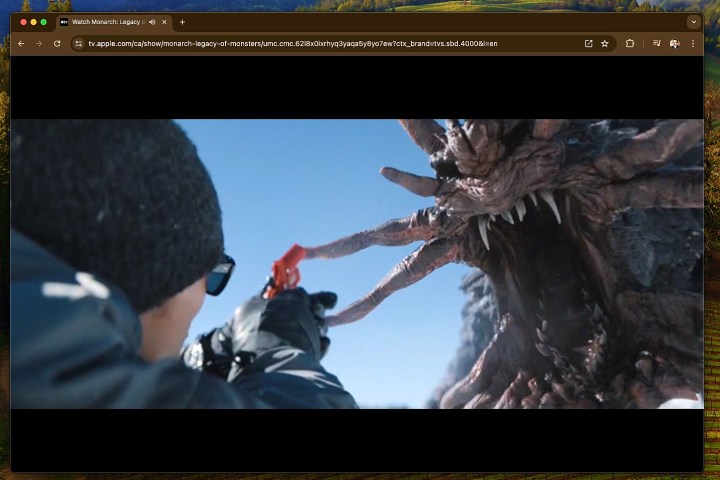
Task: Close the Watch Monarch tab
Action: coord(164,22)
